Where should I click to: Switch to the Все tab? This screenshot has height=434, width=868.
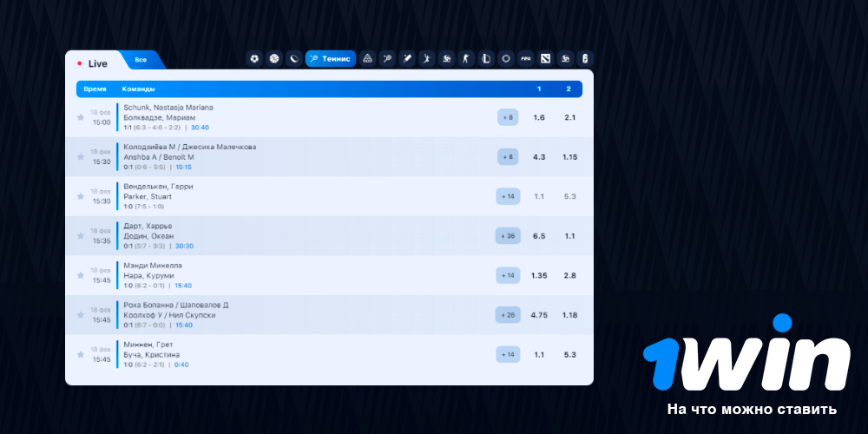pos(141,60)
